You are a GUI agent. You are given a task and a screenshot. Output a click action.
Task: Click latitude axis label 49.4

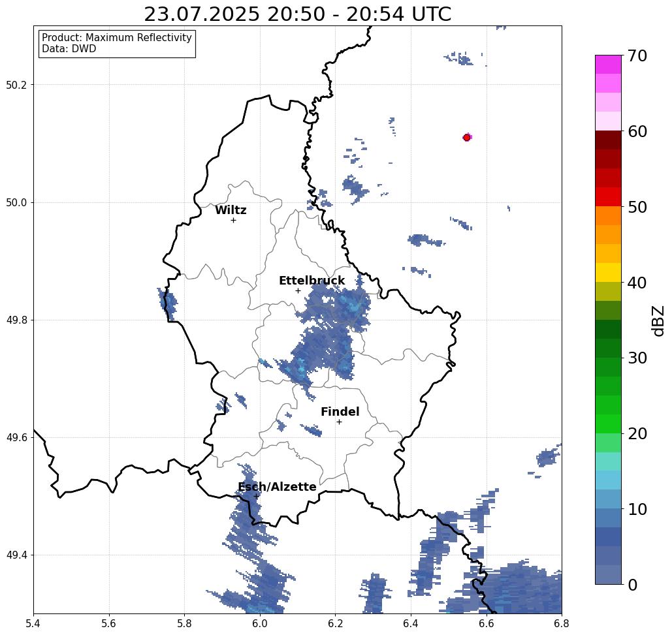(16, 555)
